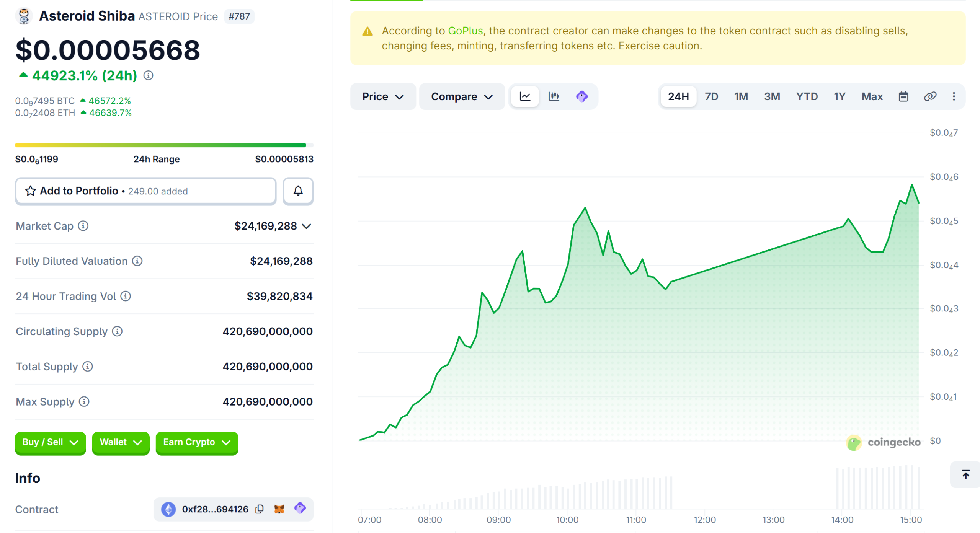Open the GeckoTerminal purple icon next to chart types
Screen dimensions: 980x533
[x=581, y=96]
